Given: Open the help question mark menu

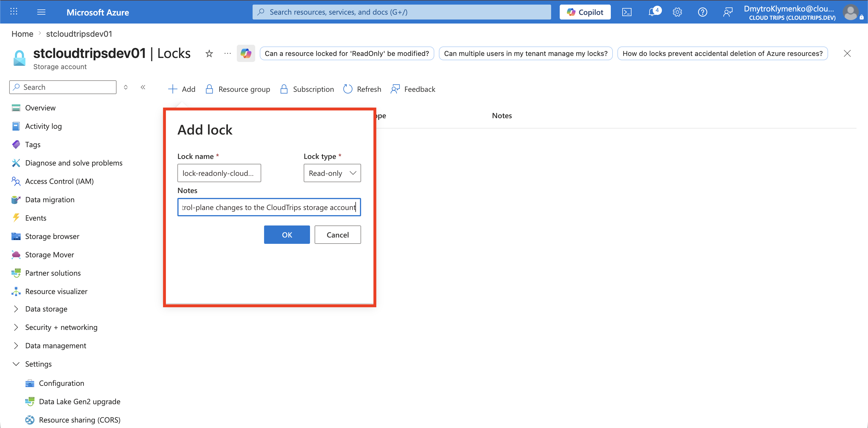Looking at the screenshot, I should tap(703, 12).
